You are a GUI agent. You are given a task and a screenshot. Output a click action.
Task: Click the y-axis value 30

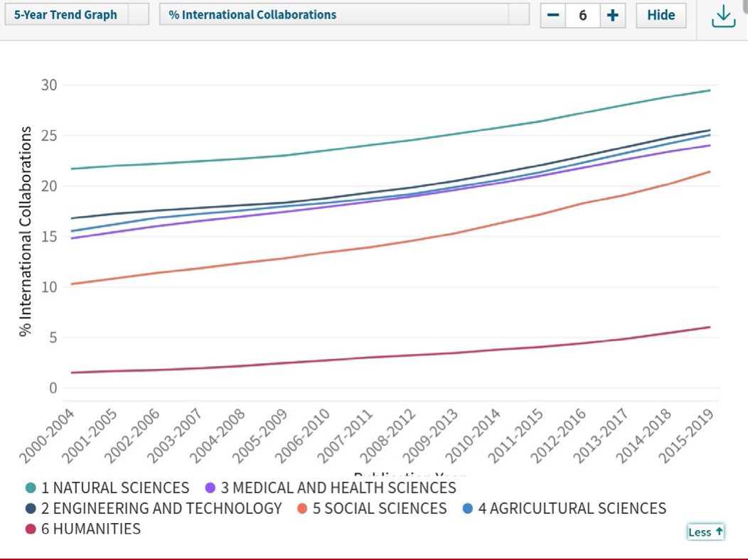tap(49, 85)
